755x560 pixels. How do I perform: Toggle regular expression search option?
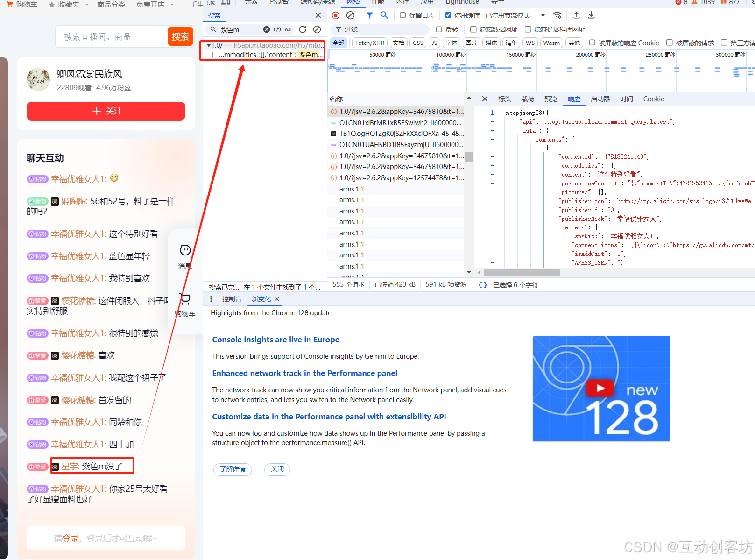277,29
